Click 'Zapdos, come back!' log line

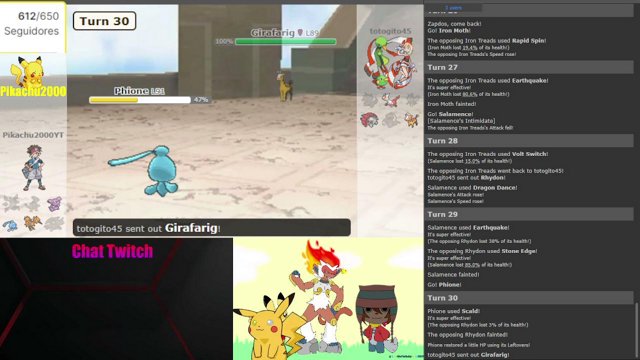(x=454, y=24)
